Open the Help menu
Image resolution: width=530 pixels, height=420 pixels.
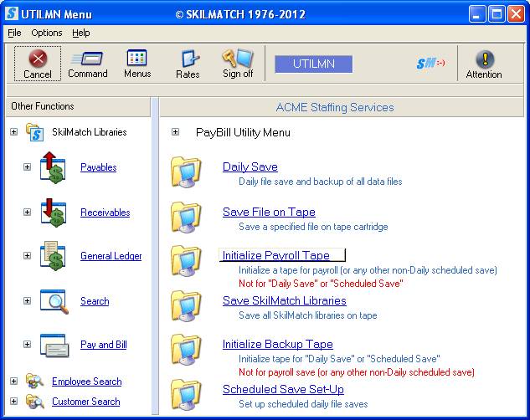[80, 33]
